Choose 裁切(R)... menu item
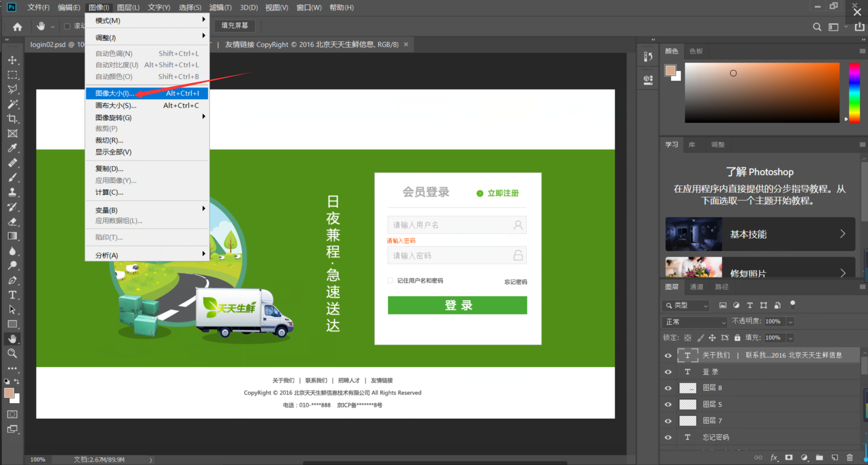This screenshot has height=465, width=868. [x=147, y=140]
